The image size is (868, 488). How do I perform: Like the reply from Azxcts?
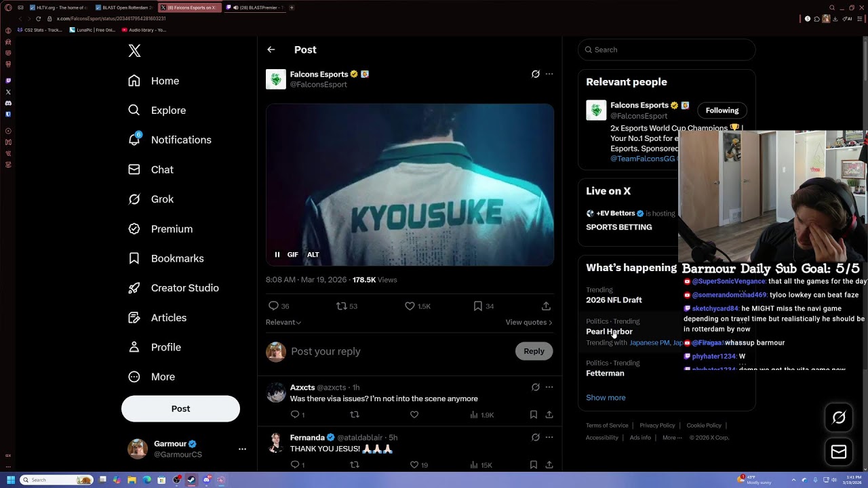[414, 415]
